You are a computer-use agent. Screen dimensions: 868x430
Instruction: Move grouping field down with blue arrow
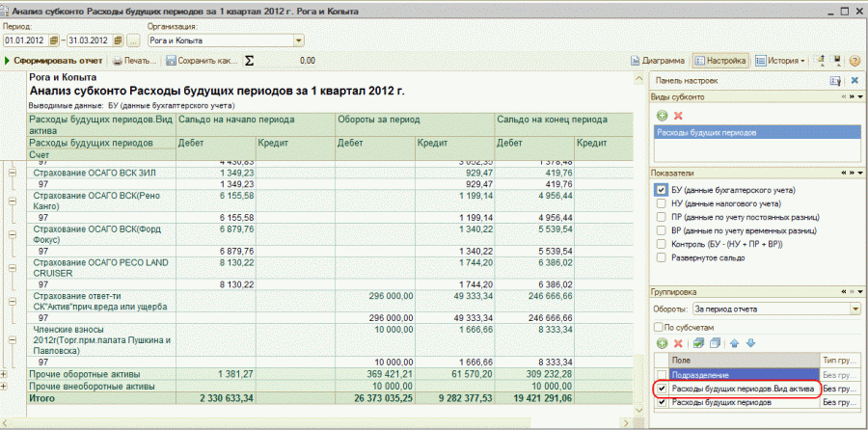[x=750, y=343]
